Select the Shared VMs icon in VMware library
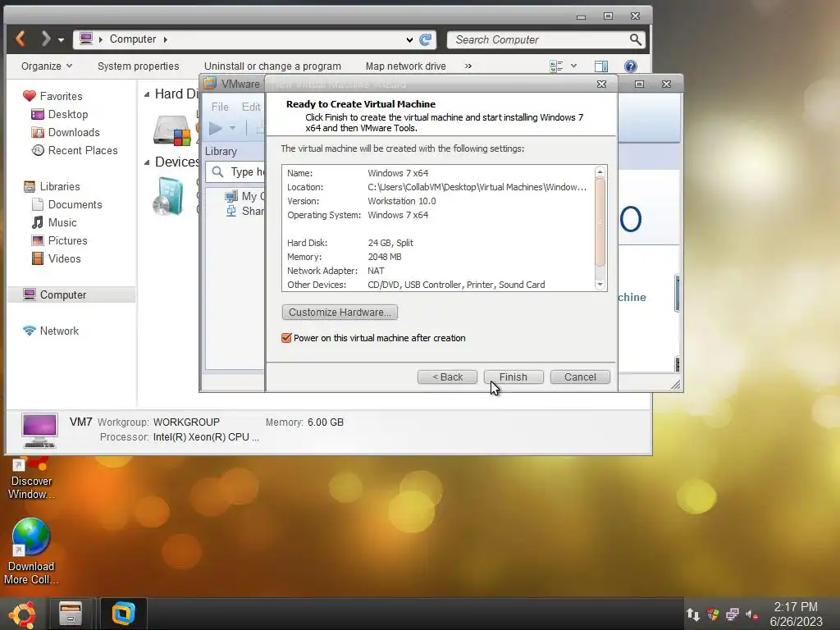This screenshot has height=630, width=840. pyautogui.click(x=231, y=211)
